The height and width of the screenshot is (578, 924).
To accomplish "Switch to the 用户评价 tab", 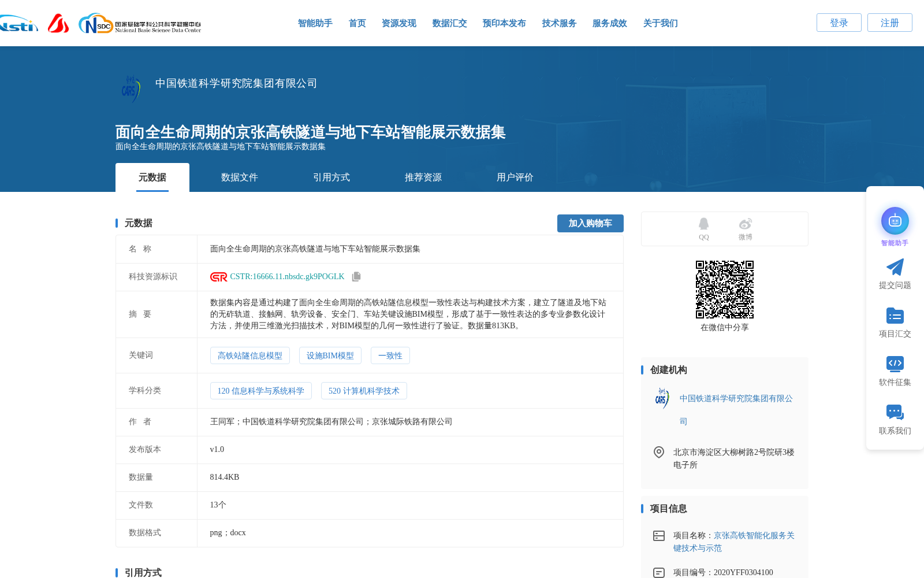I will coord(515,177).
